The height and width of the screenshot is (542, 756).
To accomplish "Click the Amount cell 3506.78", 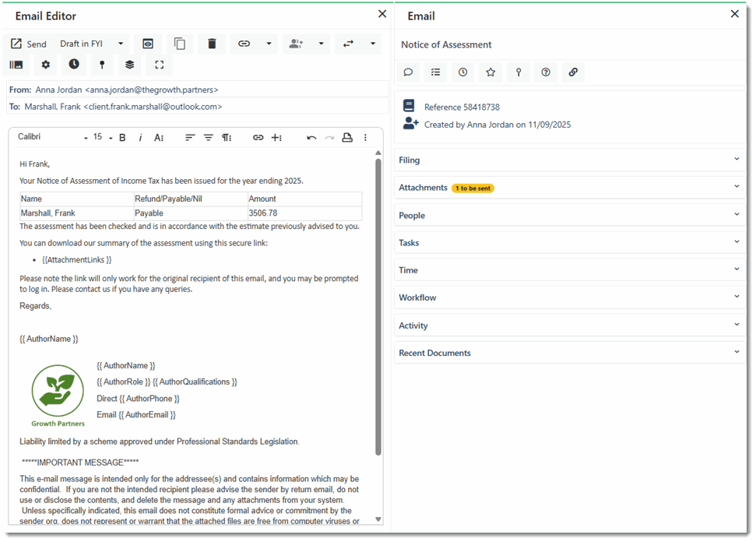I will [x=304, y=213].
